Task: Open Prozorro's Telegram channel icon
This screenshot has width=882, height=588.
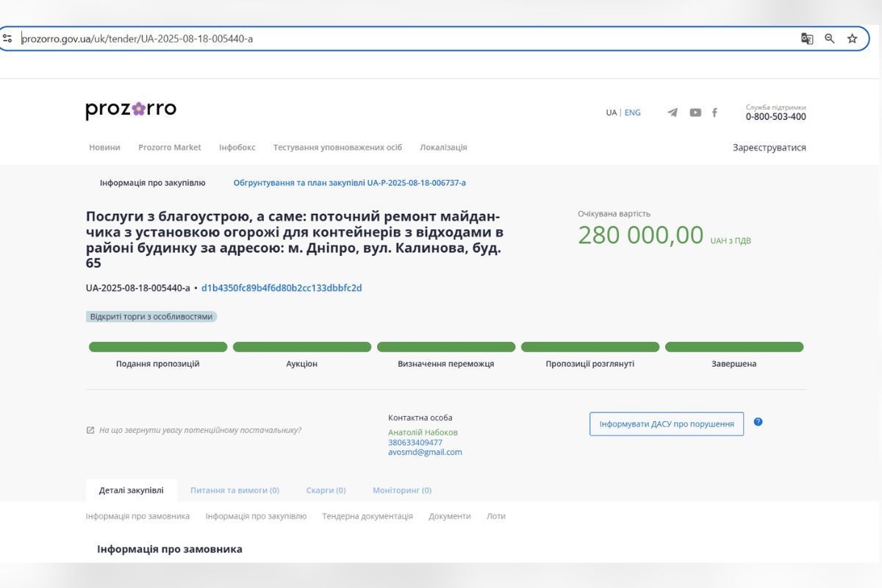Action: (x=673, y=112)
